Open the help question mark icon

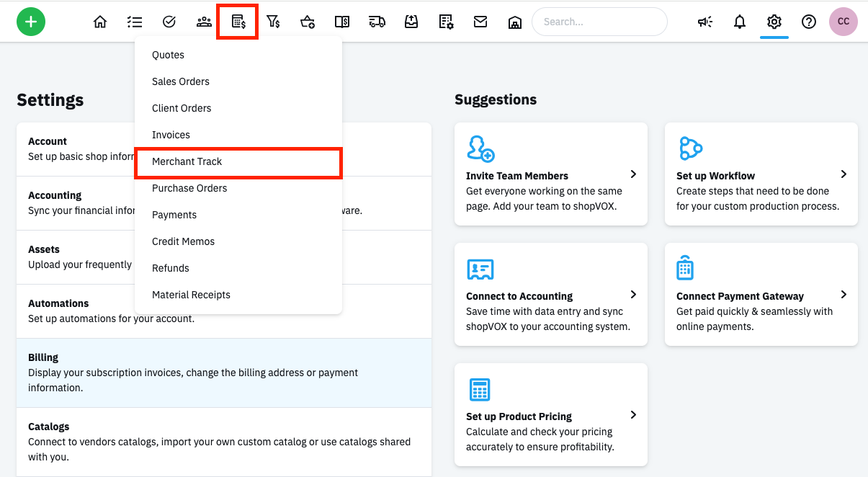coord(809,22)
